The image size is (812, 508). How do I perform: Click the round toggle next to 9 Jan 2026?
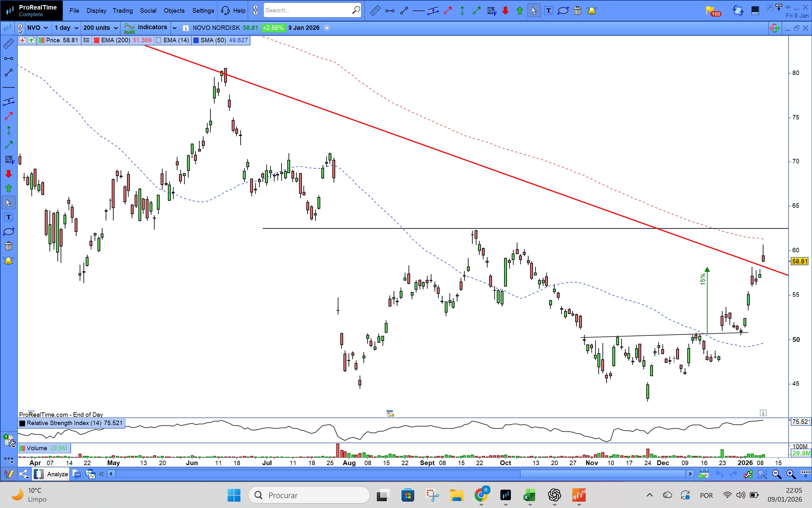(327, 28)
